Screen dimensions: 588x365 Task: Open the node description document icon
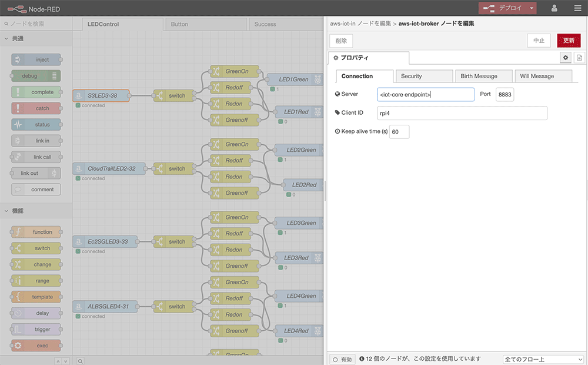[579, 58]
